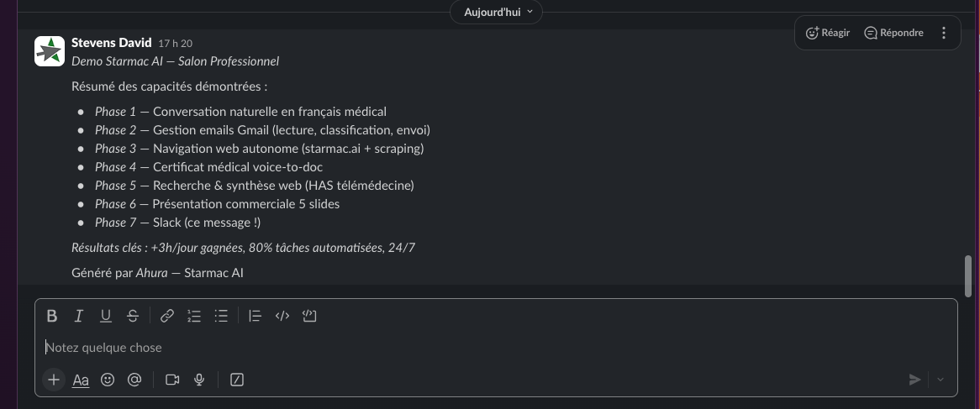Click Répondre to reply in thread
The height and width of the screenshot is (409, 980).
pyautogui.click(x=893, y=33)
